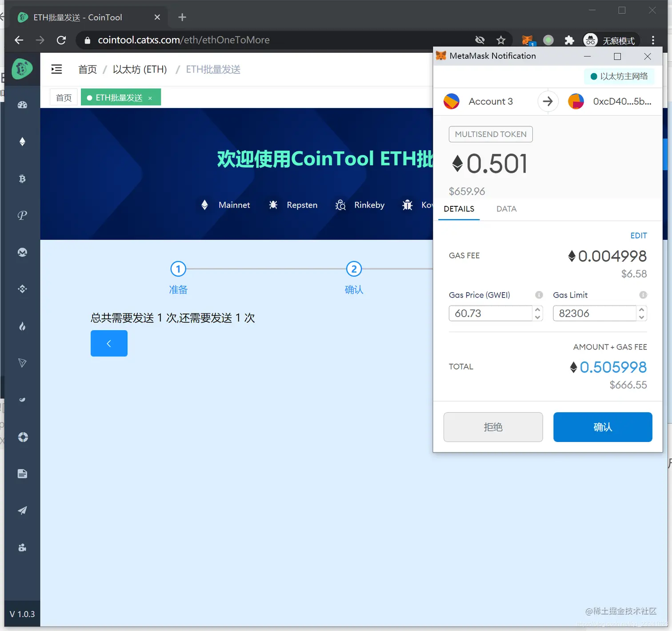
Task: Click EDIT to change gas settings
Action: point(639,235)
